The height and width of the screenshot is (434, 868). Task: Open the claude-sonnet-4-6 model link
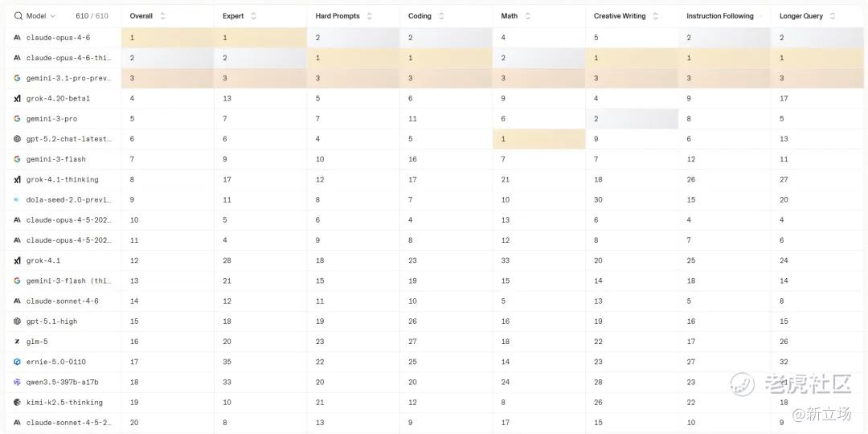(63, 301)
